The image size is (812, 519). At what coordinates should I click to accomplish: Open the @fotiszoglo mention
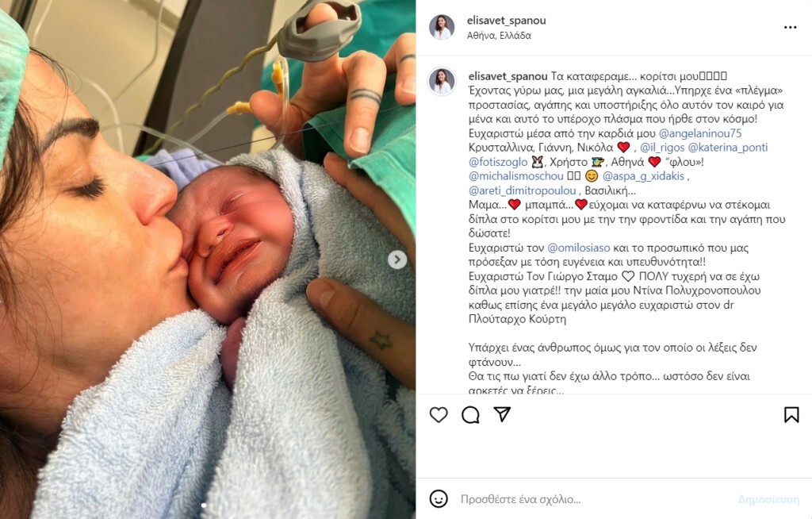point(498,162)
